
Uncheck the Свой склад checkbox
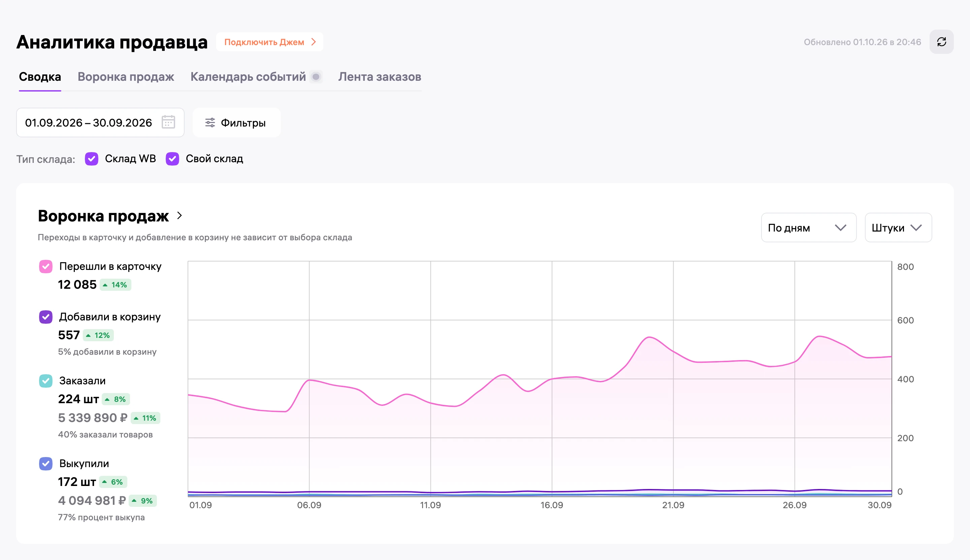pyautogui.click(x=172, y=159)
